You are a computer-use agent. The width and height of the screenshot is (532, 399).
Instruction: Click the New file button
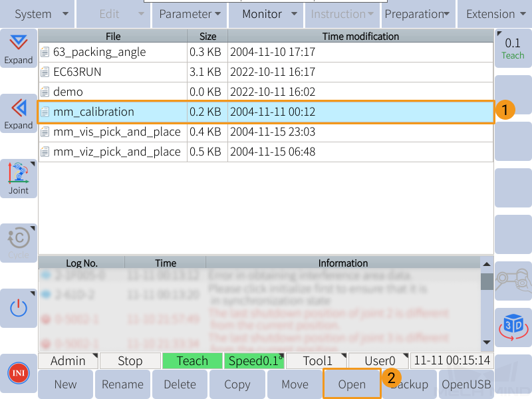click(x=65, y=384)
